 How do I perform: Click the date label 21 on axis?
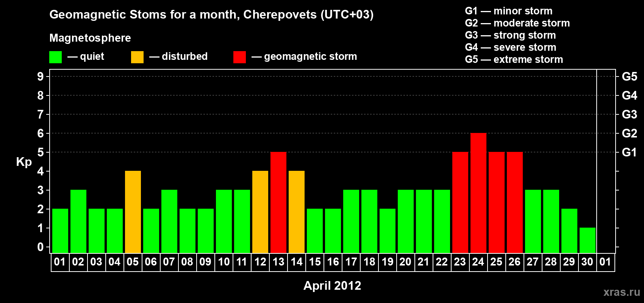(x=424, y=262)
